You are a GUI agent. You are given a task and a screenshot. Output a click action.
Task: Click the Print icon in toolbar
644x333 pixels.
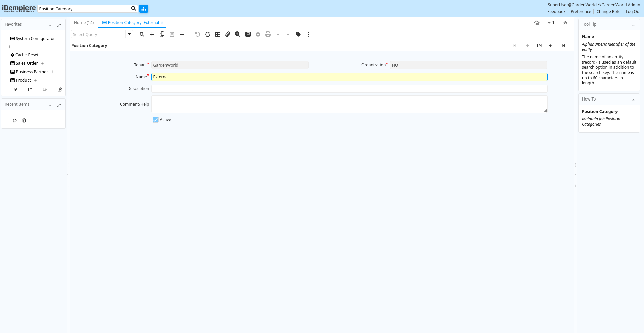(268, 34)
